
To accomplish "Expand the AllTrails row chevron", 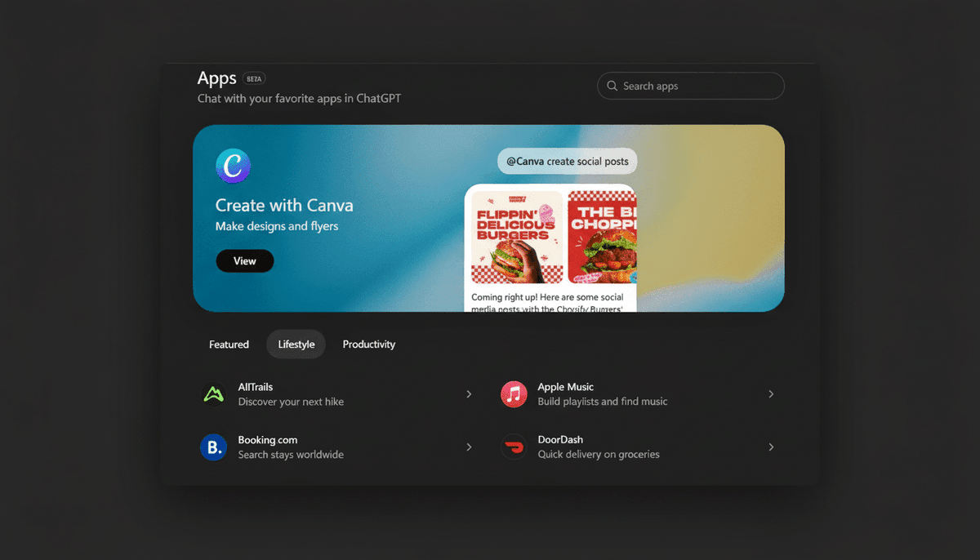I will [x=469, y=394].
